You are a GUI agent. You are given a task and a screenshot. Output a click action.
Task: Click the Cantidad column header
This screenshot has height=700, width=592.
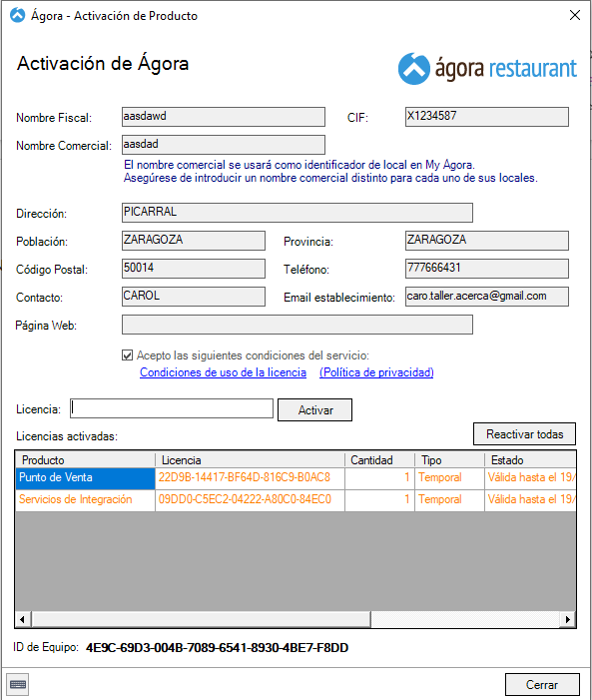pos(380,459)
